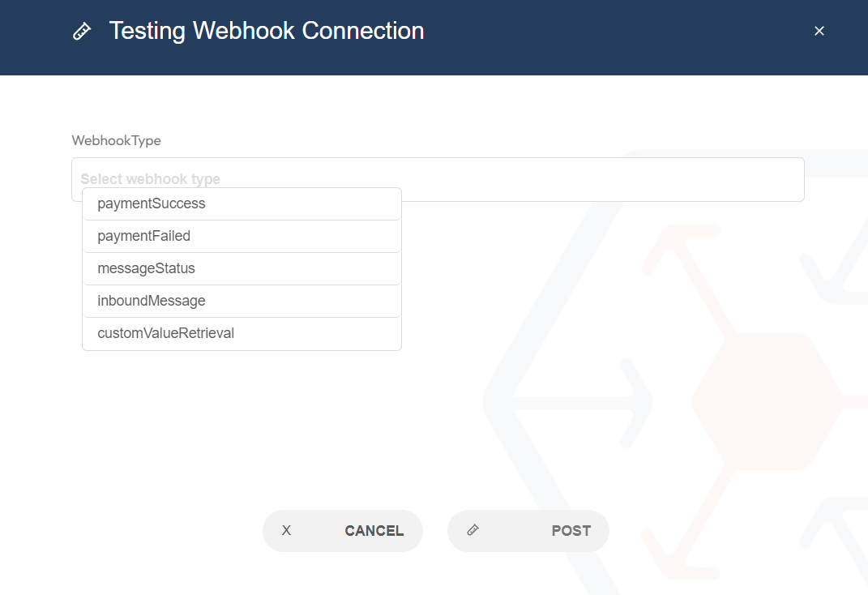Click the test-tube icon beside the dialog title

81,31
